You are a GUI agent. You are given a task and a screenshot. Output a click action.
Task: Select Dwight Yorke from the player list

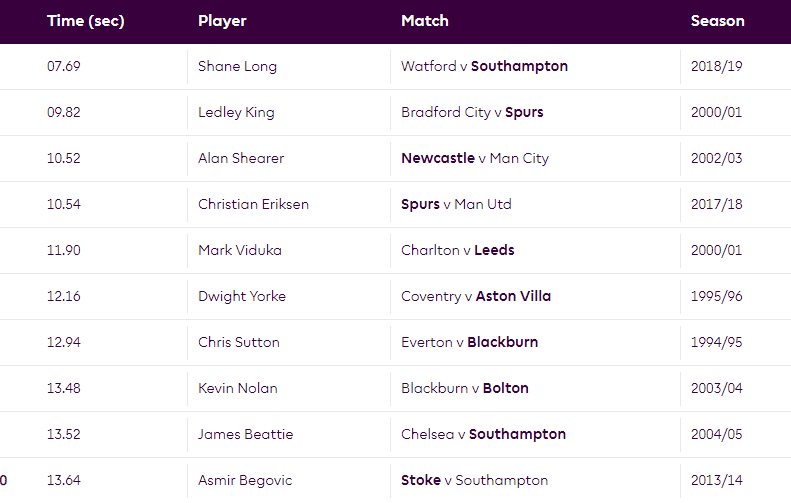pyautogui.click(x=242, y=296)
